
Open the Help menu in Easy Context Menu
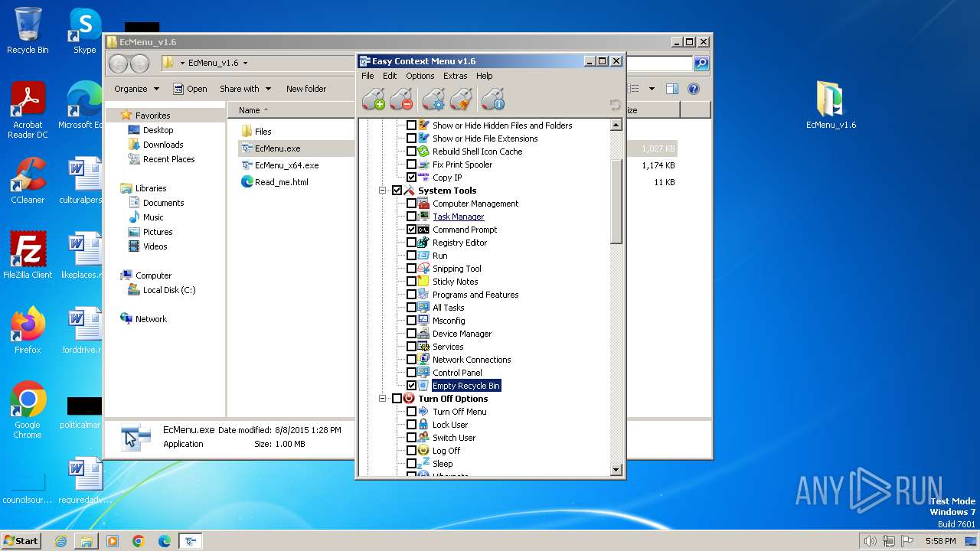pyautogui.click(x=484, y=76)
